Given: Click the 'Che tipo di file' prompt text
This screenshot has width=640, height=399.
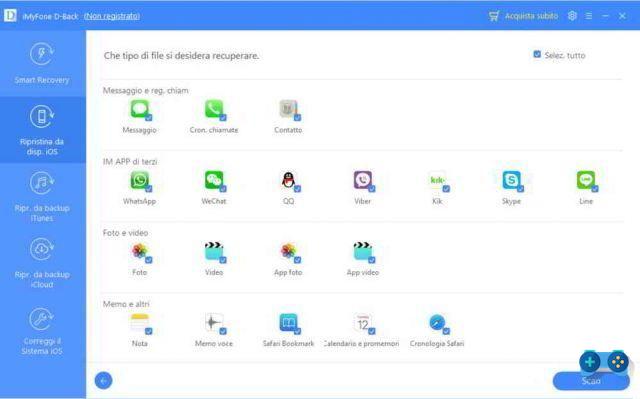Looking at the screenshot, I should coord(182,55).
